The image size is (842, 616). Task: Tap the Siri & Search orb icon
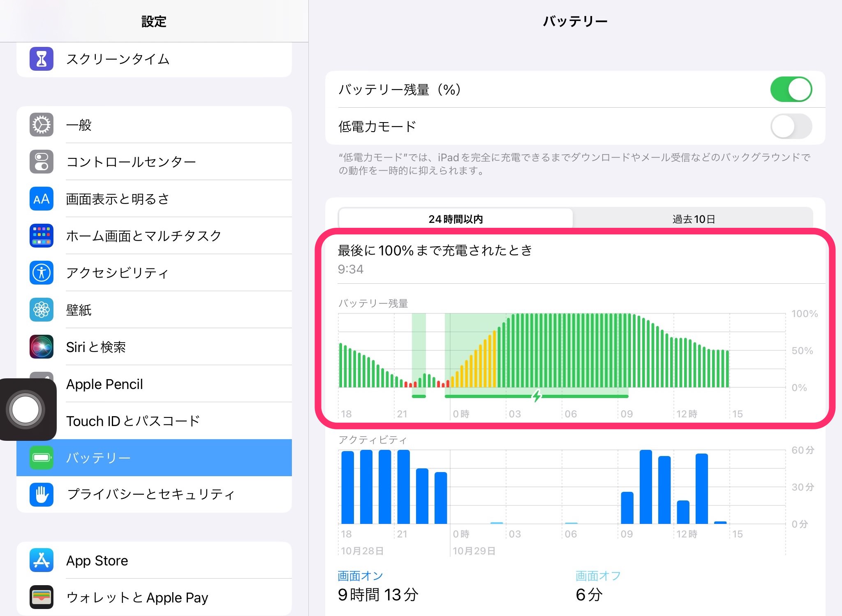(x=42, y=347)
